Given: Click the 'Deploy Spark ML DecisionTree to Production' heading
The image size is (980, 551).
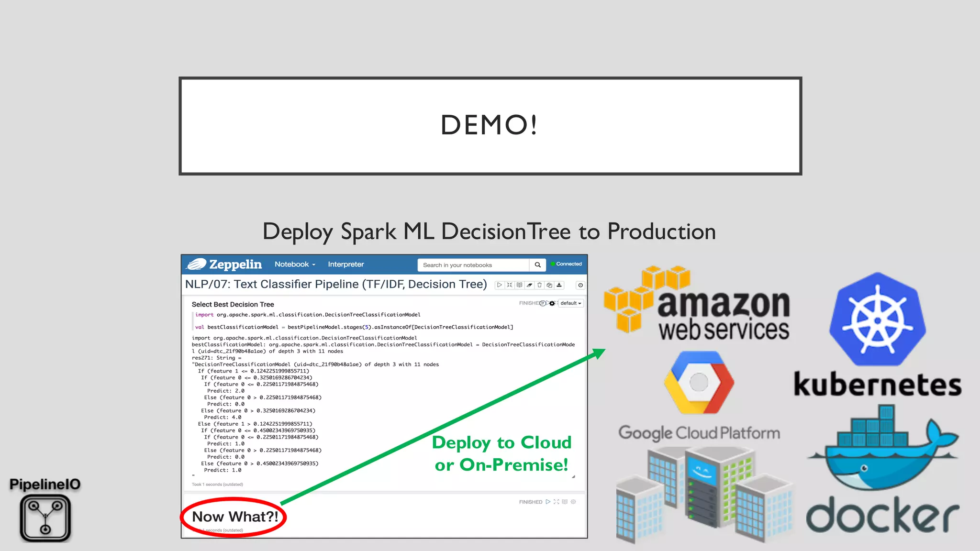Looking at the screenshot, I should [x=489, y=232].
